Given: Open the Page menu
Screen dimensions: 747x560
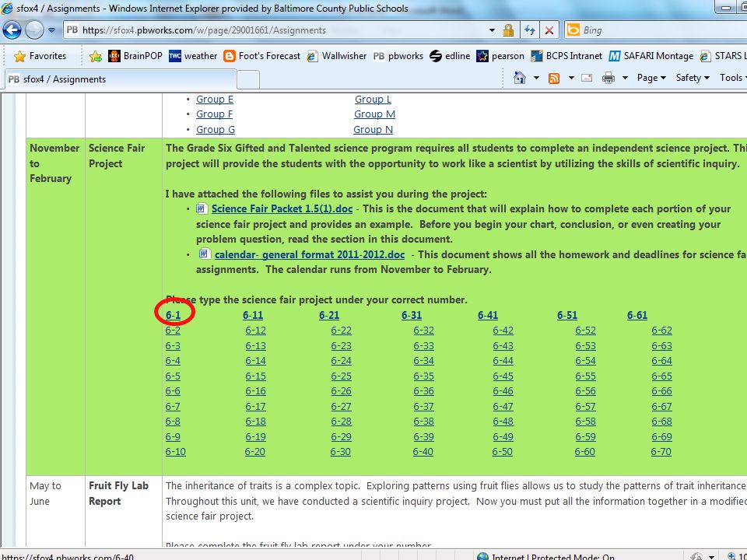Looking at the screenshot, I should pos(651,78).
